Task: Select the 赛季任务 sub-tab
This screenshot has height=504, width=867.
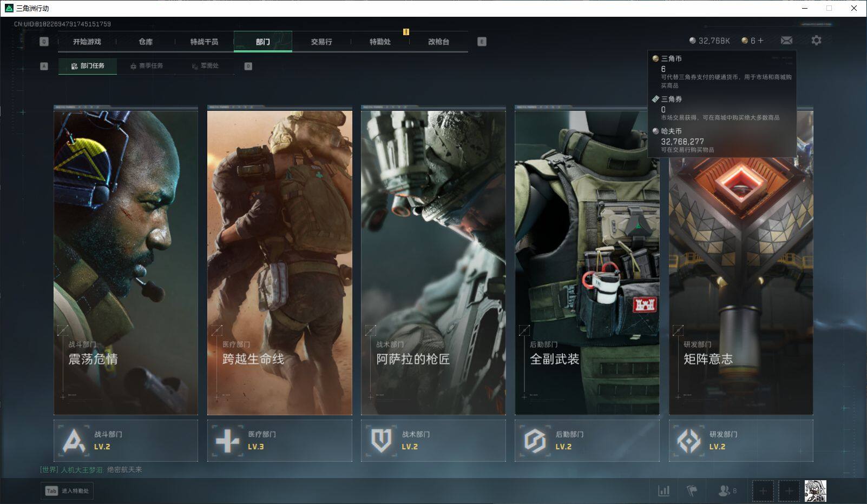Action: [x=146, y=66]
